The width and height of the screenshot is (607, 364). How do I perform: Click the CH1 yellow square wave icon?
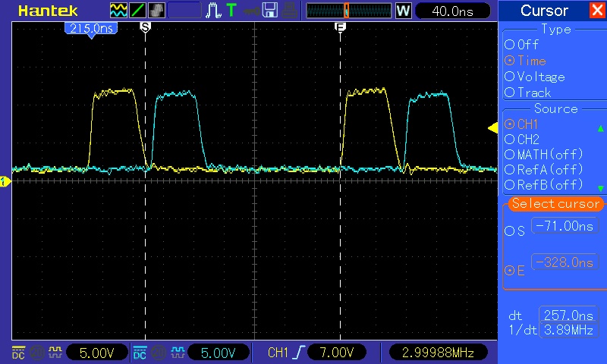point(55,352)
